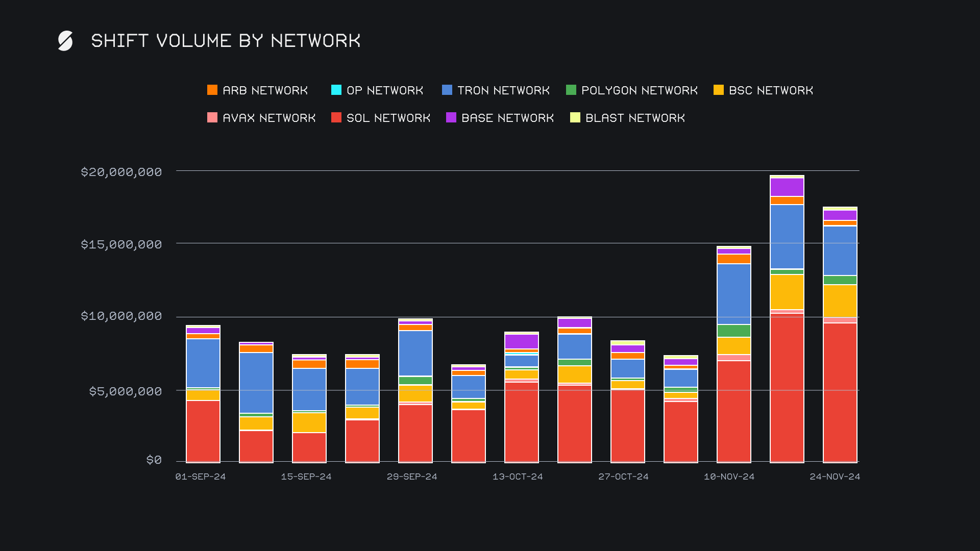Select the 01-SEP-24 bar's red SOL segment
The width and height of the screenshot is (980, 551).
[x=203, y=431]
